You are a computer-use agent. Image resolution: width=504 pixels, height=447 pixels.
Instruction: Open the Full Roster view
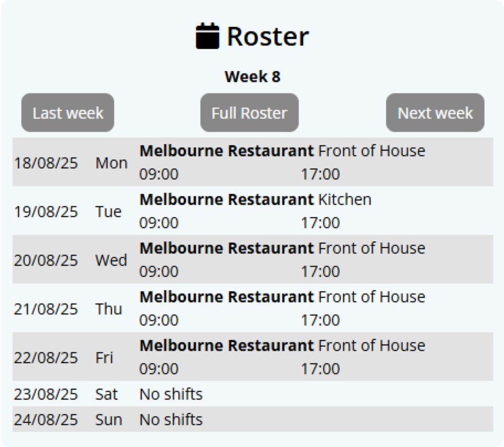[x=249, y=113]
